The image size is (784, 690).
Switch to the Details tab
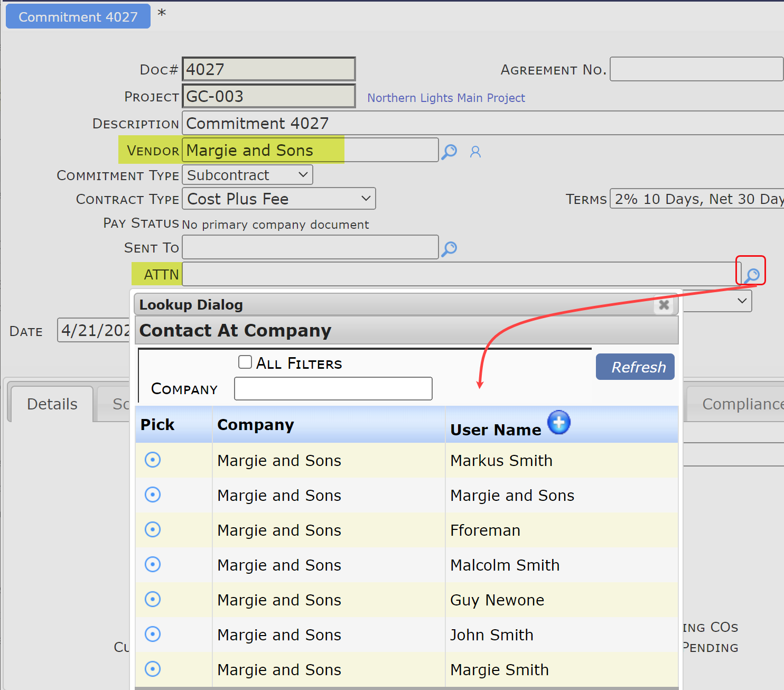(52, 404)
